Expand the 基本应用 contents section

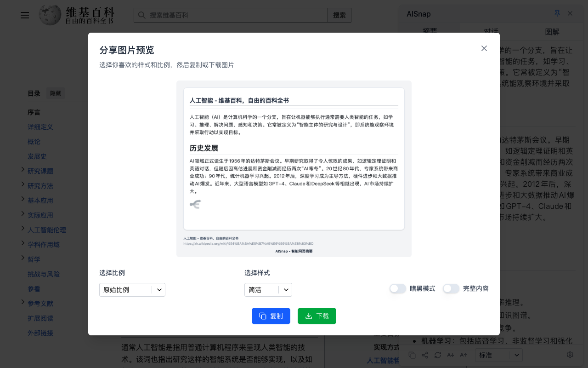coord(23,200)
